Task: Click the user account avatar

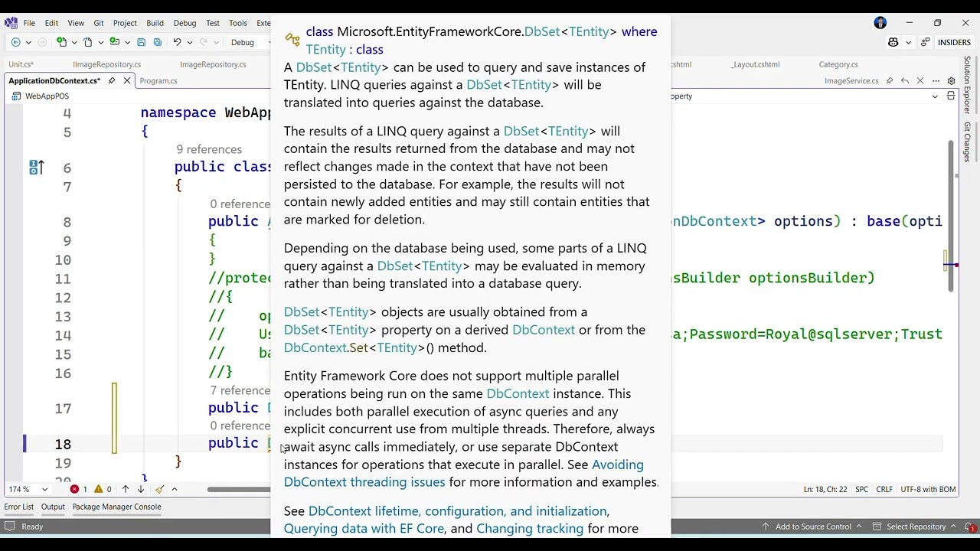Action: 880,23
